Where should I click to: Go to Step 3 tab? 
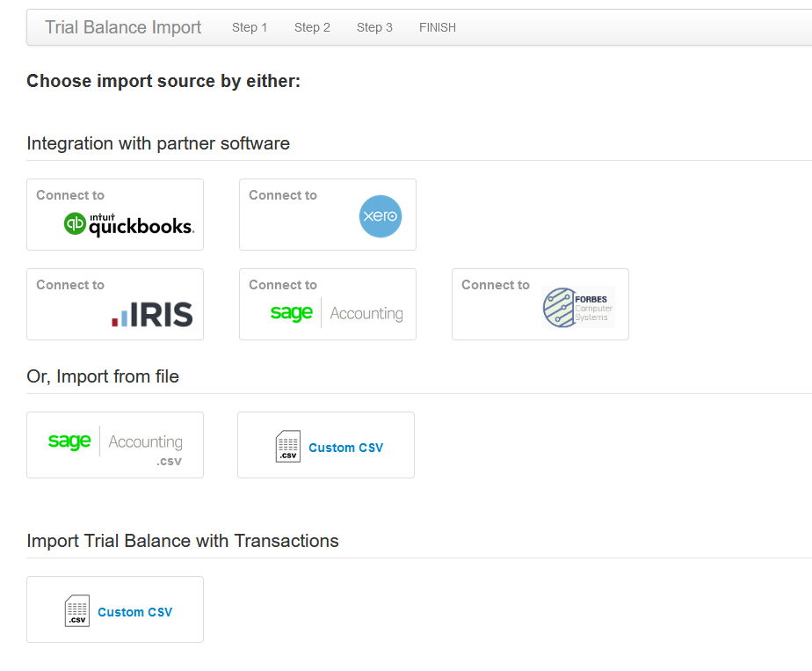point(374,27)
